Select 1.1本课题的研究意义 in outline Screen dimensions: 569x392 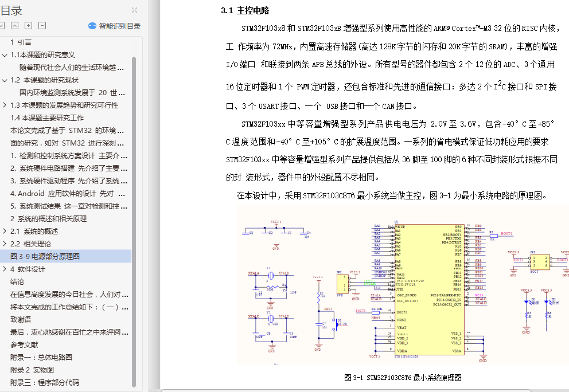coord(43,55)
